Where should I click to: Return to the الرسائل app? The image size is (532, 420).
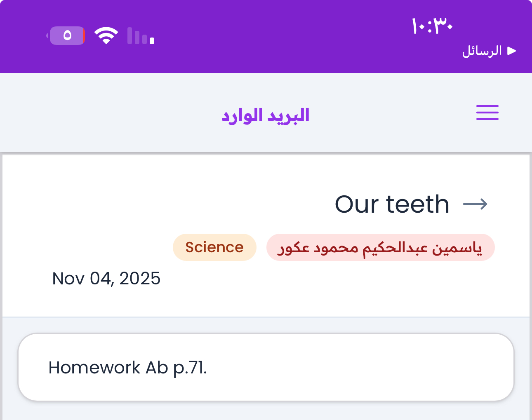[x=482, y=51]
